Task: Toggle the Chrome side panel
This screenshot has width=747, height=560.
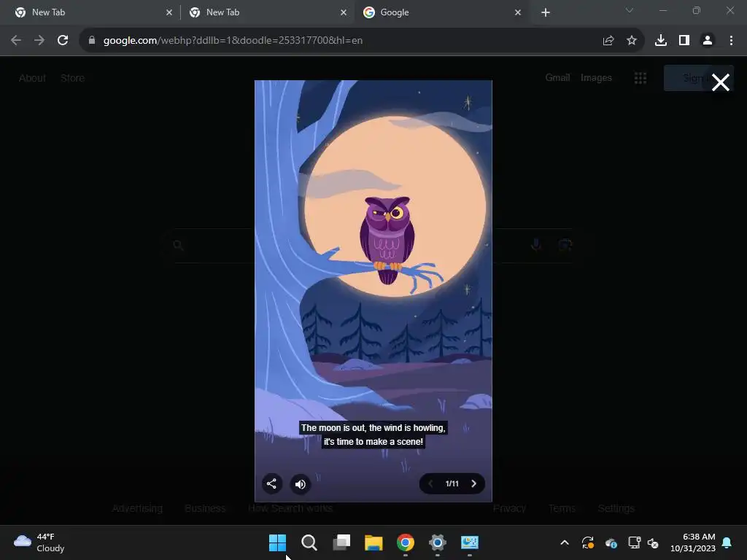Action: (x=684, y=41)
